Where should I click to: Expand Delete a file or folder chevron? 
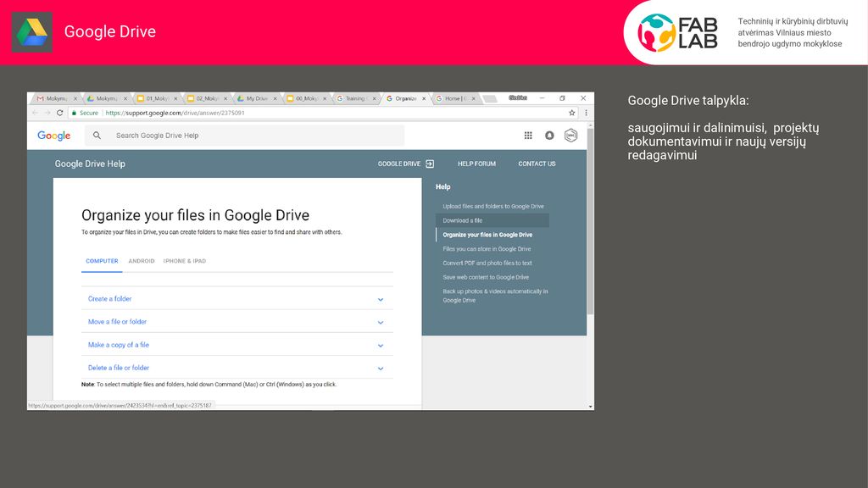[381, 369]
